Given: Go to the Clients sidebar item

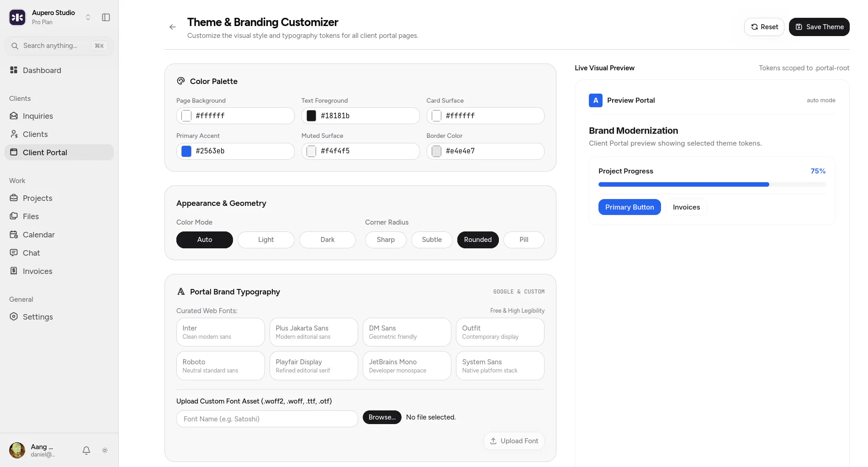Looking at the screenshot, I should 59,134.
